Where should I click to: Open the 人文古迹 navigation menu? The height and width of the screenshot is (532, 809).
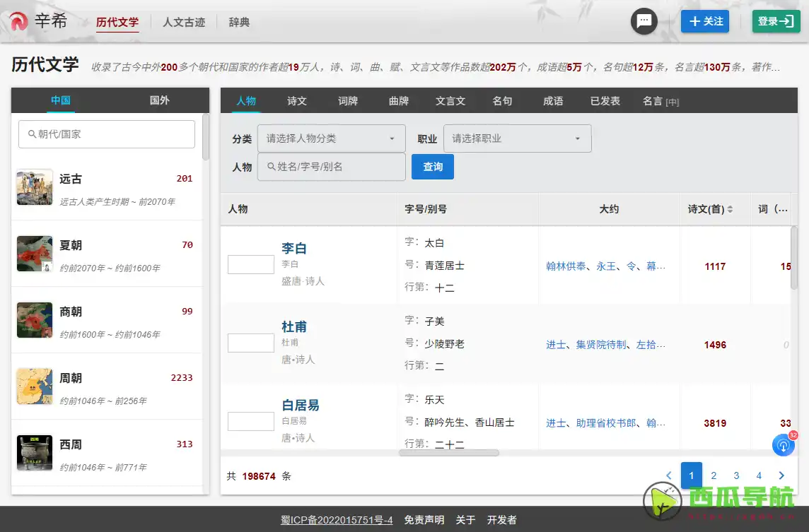(x=184, y=22)
